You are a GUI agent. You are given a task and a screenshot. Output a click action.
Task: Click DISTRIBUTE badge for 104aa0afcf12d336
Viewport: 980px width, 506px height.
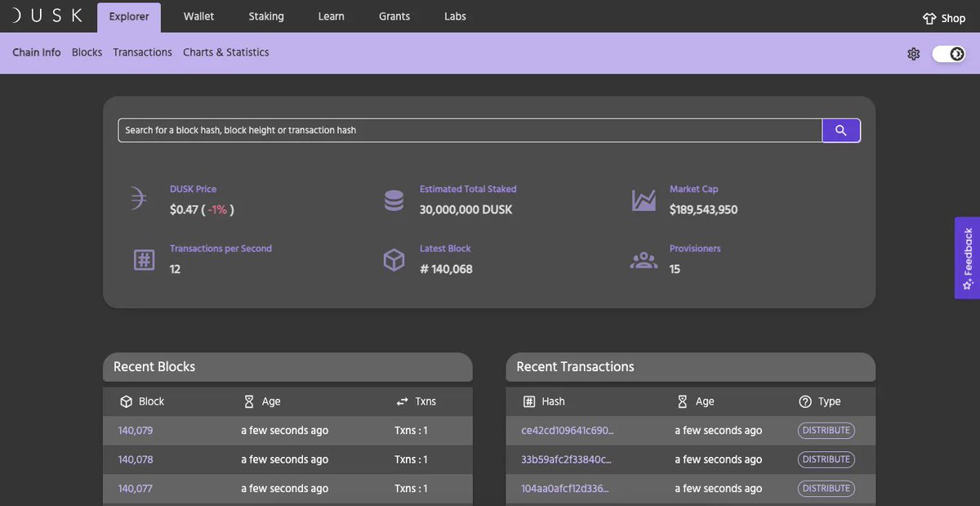[826, 489]
